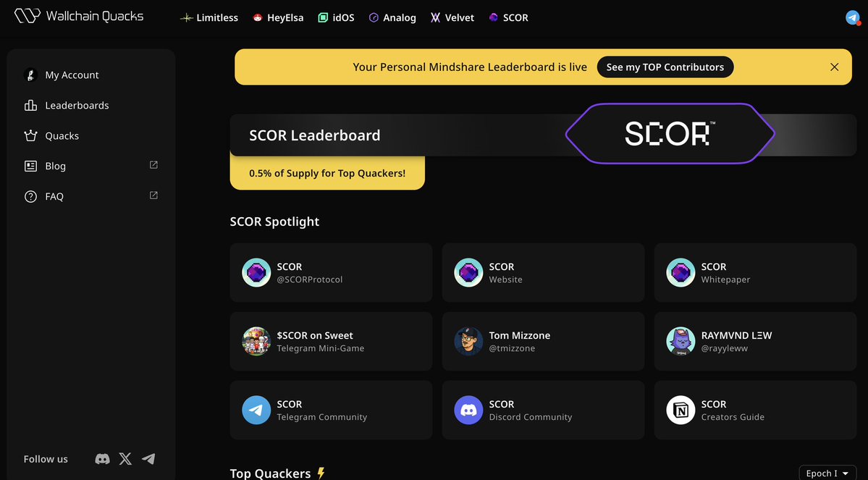This screenshot has width=868, height=480.
Task: Open Tom Mizzone @tmizzone card
Action: 543,341
